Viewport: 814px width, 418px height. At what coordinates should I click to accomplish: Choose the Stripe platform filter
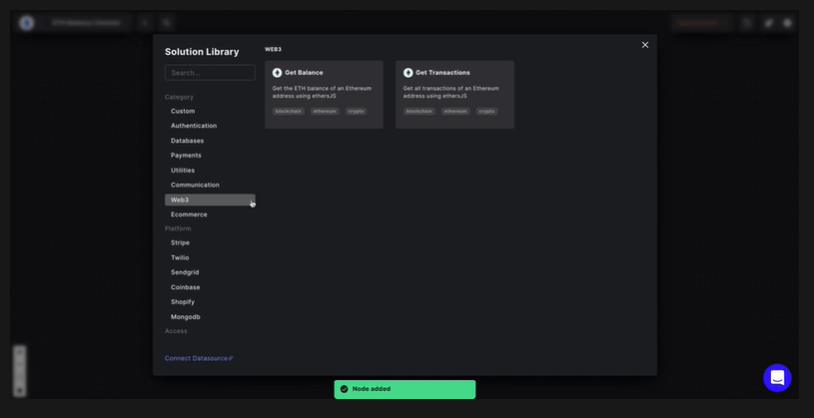[180, 242]
